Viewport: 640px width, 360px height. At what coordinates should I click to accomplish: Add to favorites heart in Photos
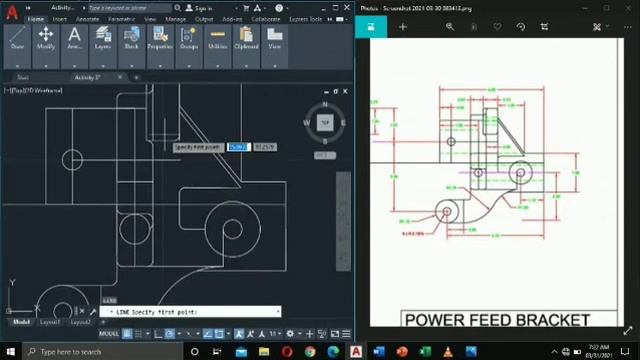point(497,27)
